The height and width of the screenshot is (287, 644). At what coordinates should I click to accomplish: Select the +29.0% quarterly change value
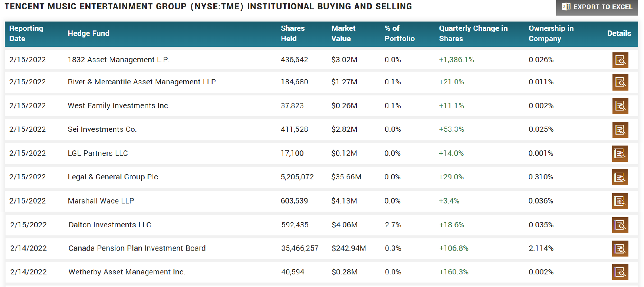(x=451, y=177)
